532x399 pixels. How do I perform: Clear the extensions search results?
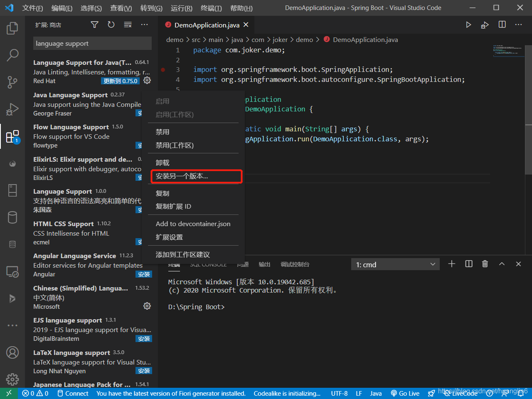(128, 25)
